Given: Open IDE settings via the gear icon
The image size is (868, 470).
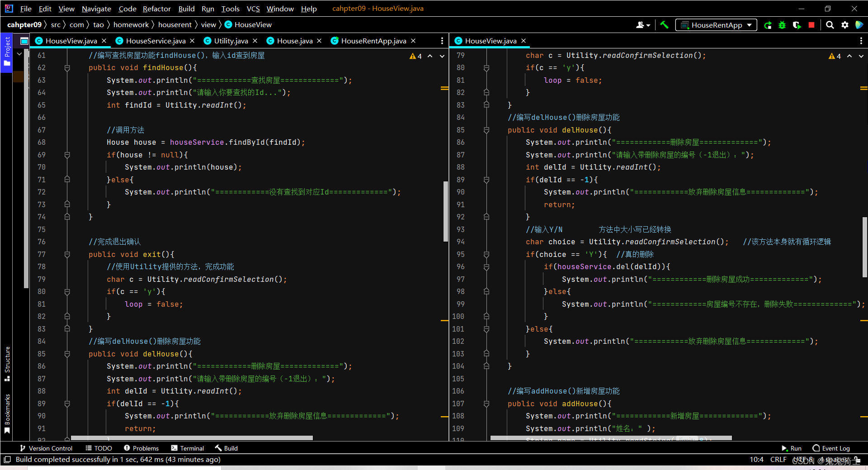Looking at the screenshot, I should click(845, 25).
